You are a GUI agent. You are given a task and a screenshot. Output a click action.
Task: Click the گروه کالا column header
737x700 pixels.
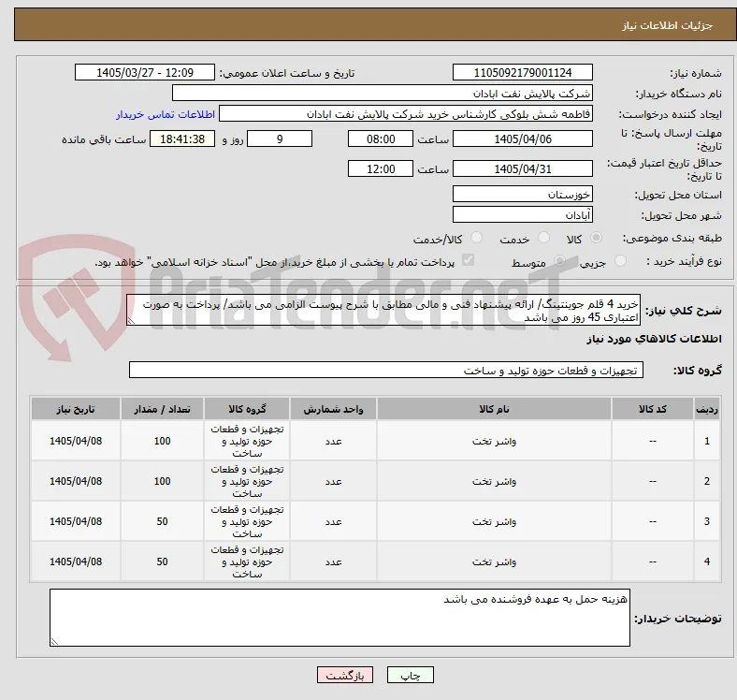pyautogui.click(x=247, y=409)
